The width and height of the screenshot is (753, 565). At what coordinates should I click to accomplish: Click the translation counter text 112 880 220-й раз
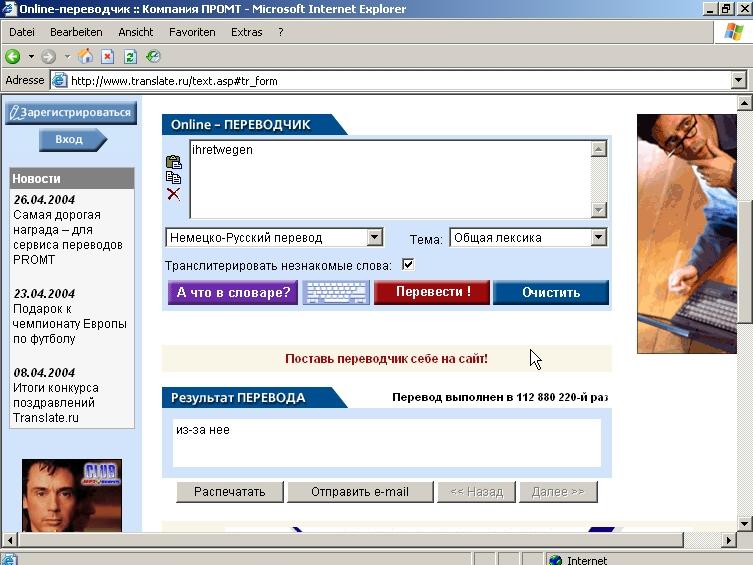point(562,397)
